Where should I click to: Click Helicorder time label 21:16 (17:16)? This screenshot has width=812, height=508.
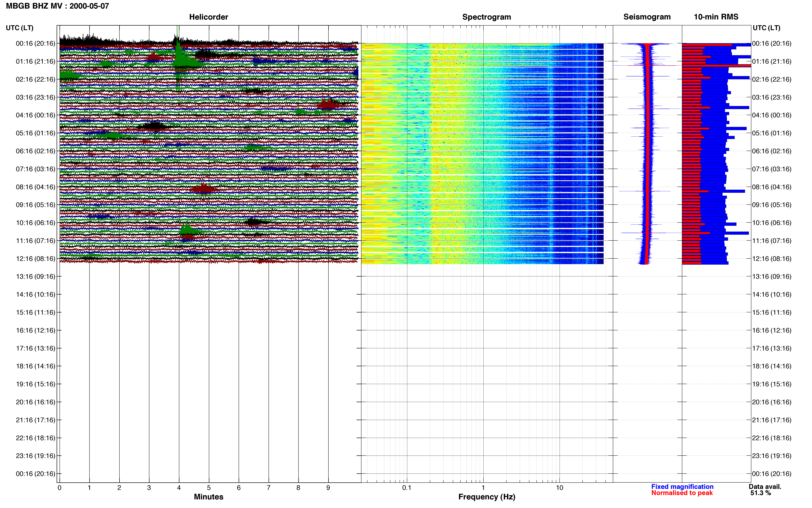point(35,420)
